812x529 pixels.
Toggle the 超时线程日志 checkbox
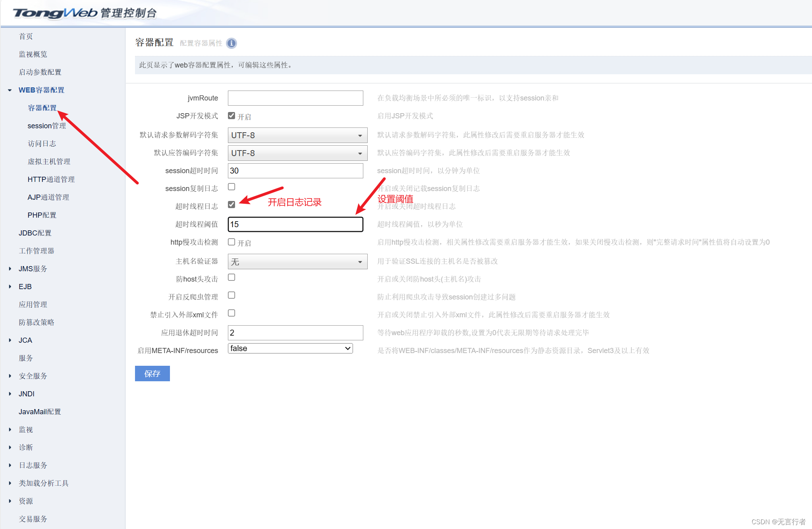(x=231, y=205)
